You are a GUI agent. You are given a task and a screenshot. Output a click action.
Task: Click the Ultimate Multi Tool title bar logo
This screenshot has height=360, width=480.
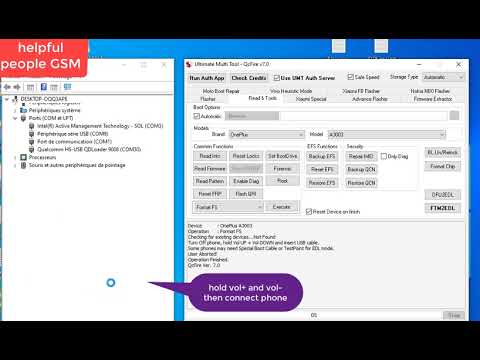(x=189, y=64)
